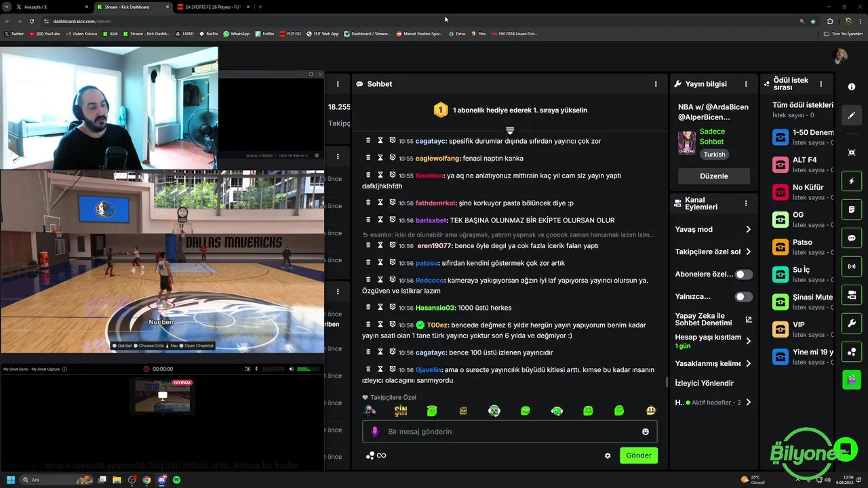Click the stream preview thumbnail labeled YAYINDA

tap(163, 396)
